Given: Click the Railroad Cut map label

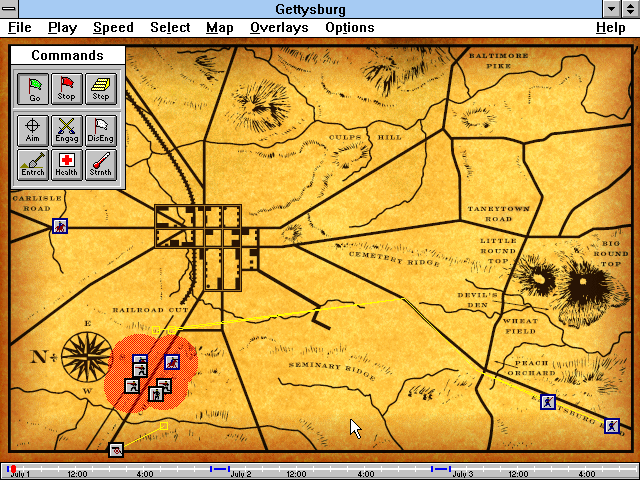Looking at the screenshot, I should pos(150,310).
